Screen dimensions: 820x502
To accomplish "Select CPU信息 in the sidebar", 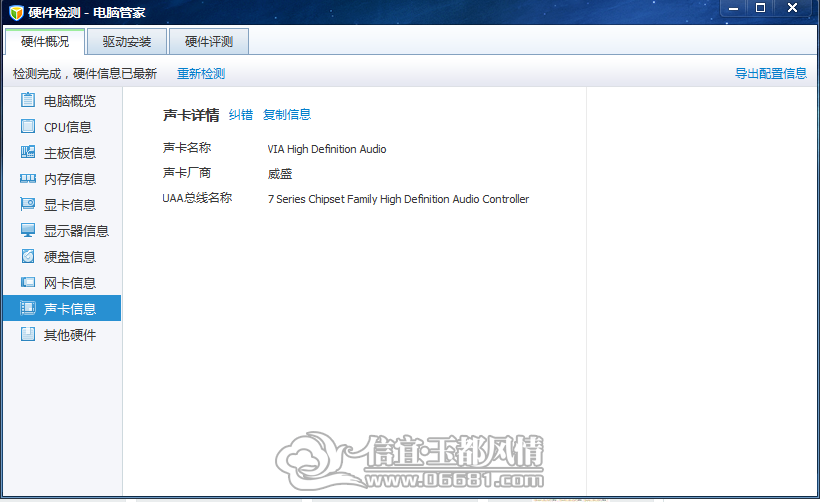I will [62, 127].
